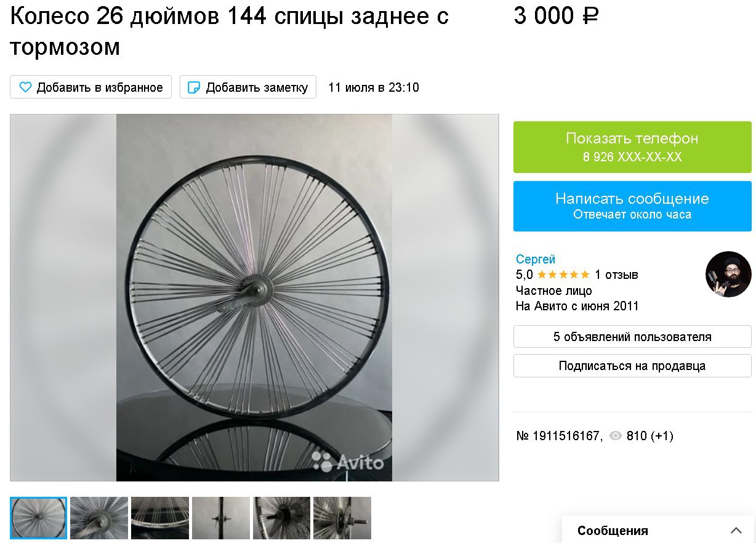This screenshot has width=756, height=543.
Task: Open the Сообщения chat bar
Action: point(658,529)
